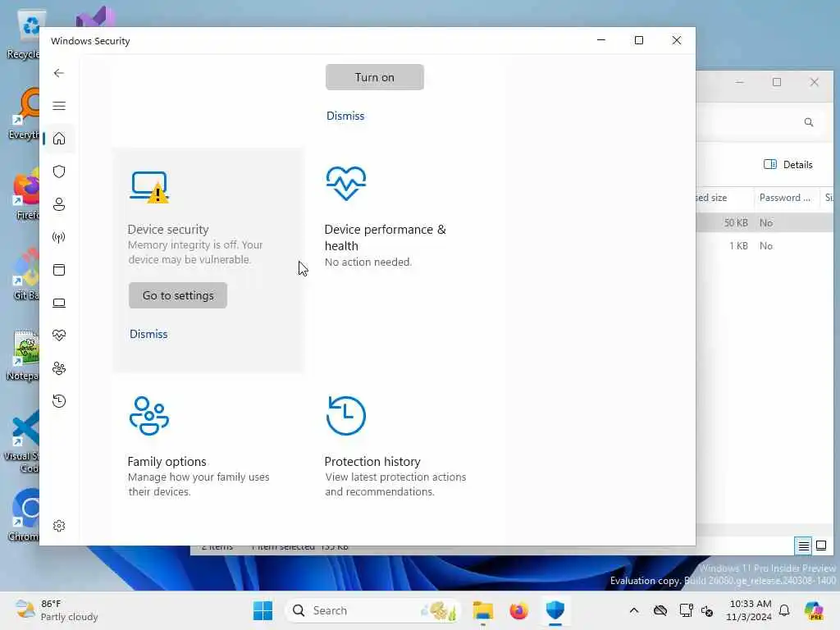Click the network display tray icon
This screenshot has height=630, width=840.
point(686,610)
